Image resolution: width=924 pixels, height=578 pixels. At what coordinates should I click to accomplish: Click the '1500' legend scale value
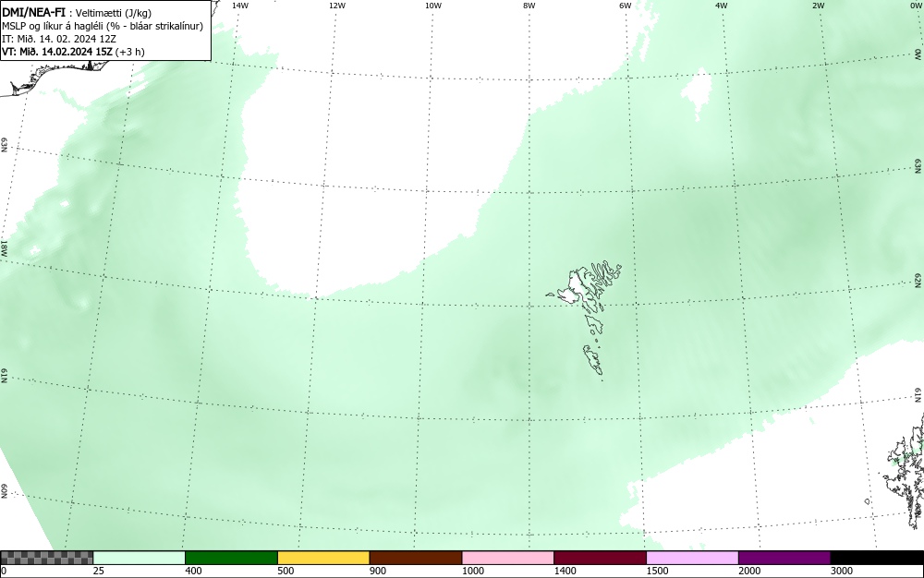coord(657,571)
